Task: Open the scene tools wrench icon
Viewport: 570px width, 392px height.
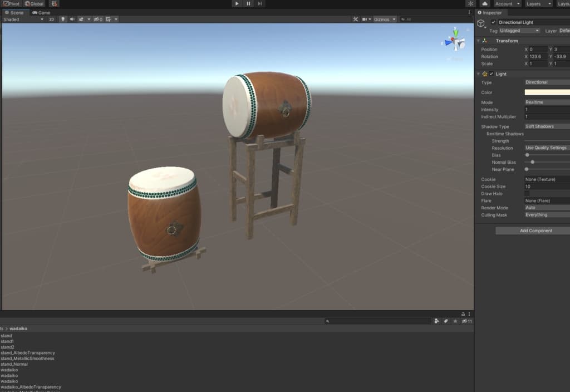Action: [x=356, y=19]
